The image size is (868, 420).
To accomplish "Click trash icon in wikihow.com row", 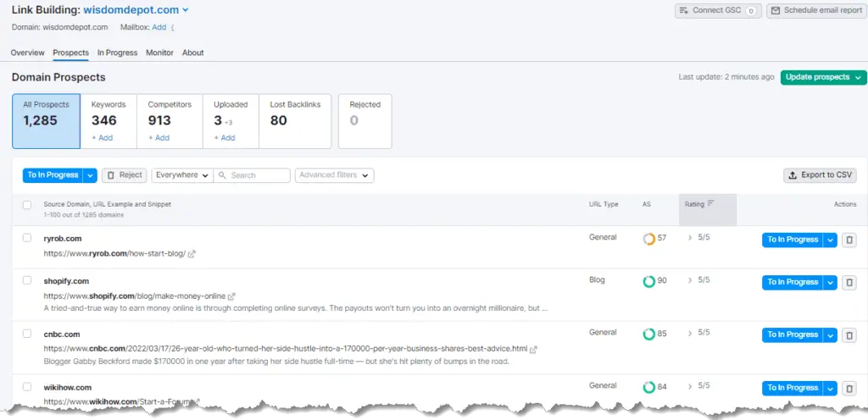I will click(x=849, y=388).
